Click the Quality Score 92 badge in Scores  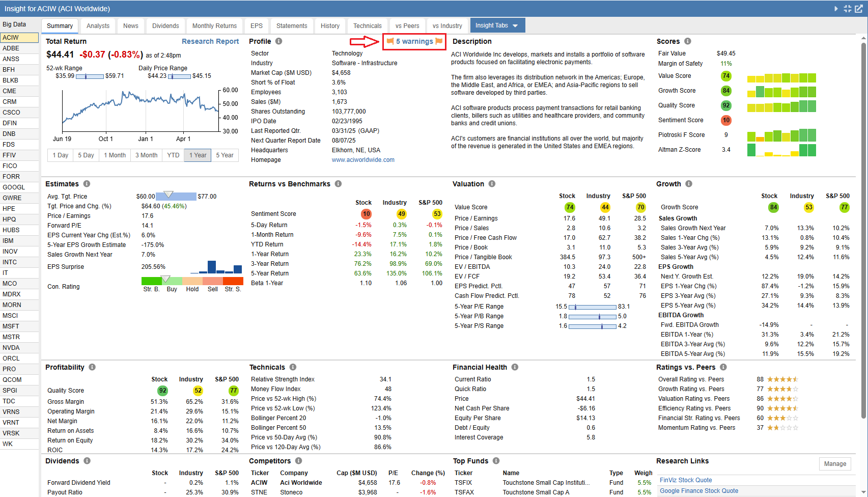click(x=726, y=105)
